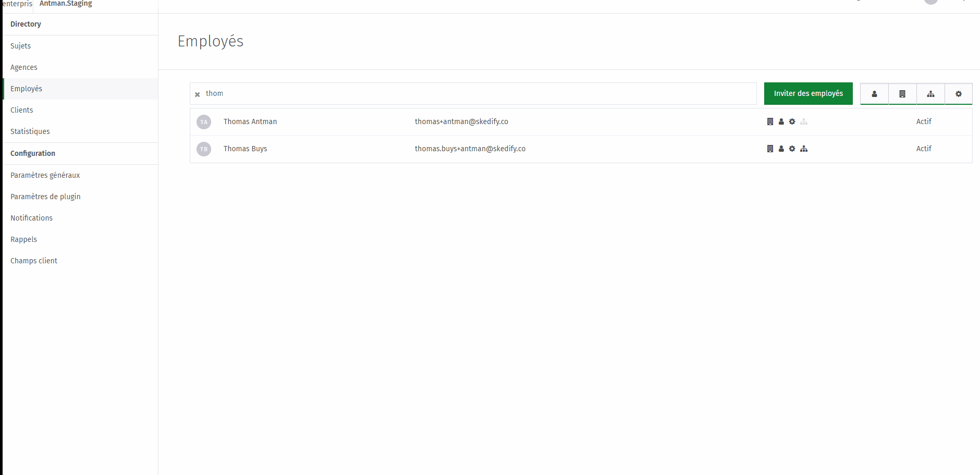Toggle the user filter icon button
The height and width of the screenshot is (475, 980).
point(874,94)
